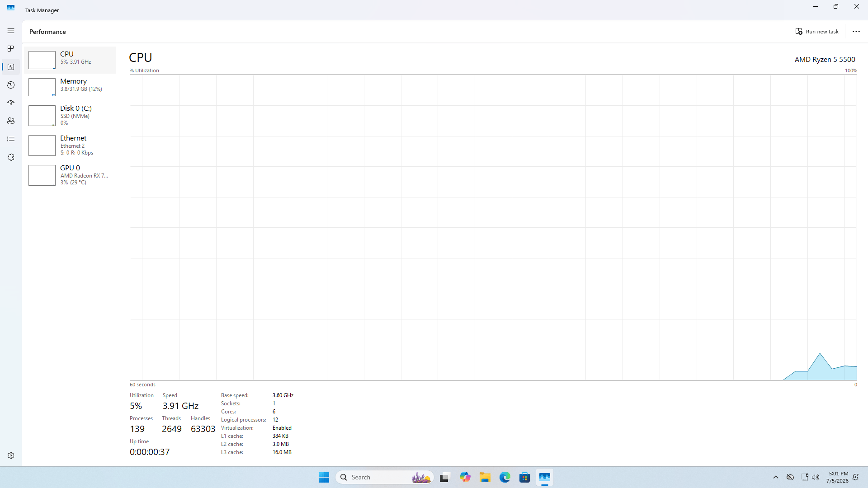This screenshot has width=868, height=488.
Task: Click the 384 KB L1 cache value
Action: (280, 436)
